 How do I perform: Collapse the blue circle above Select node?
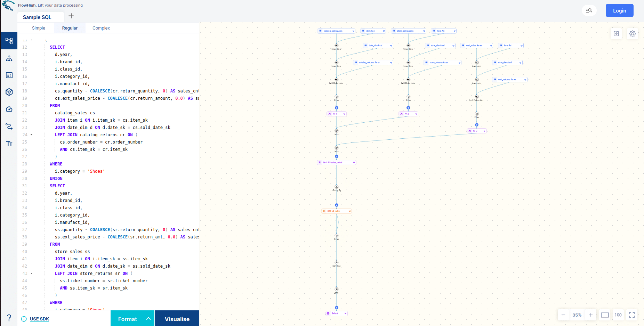pyautogui.click(x=336, y=308)
